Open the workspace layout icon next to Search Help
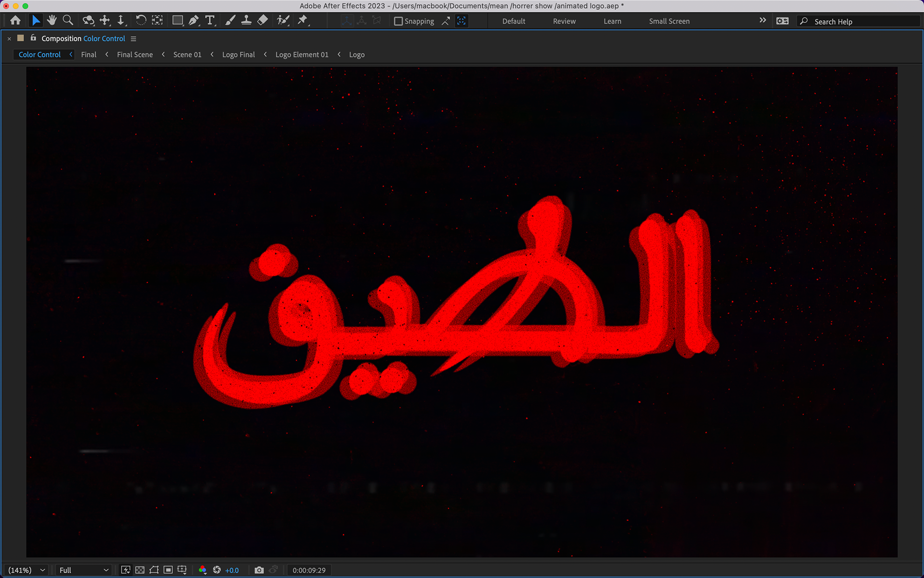924x578 pixels. tap(783, 21)
